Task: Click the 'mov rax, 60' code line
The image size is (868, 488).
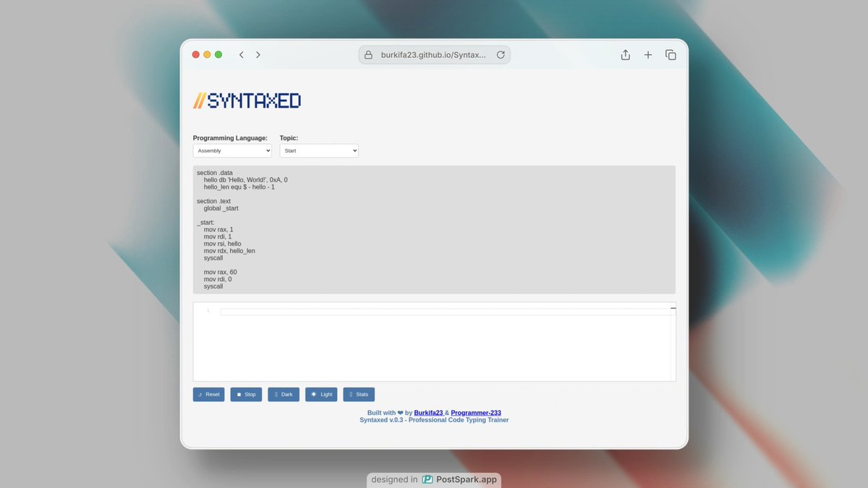Action: click(221, 272)
